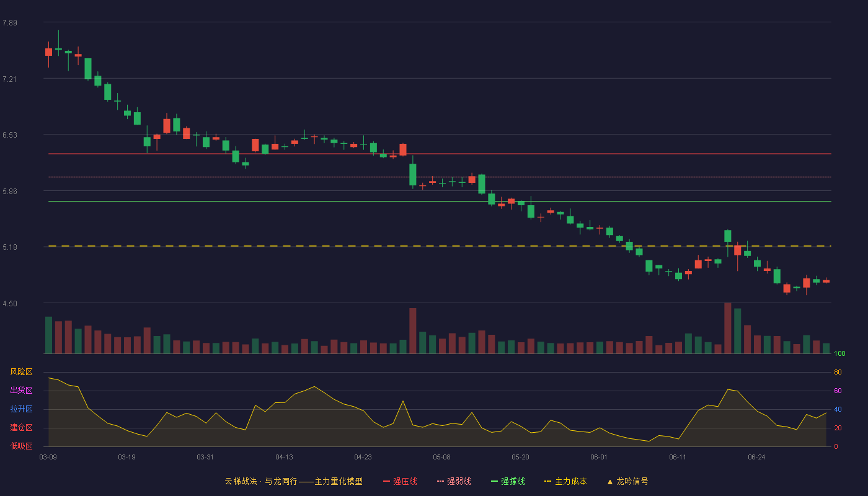Click the 5.18 price axis label
The width and height of the screenshot is (868, 496).
[x=10, y=247]
